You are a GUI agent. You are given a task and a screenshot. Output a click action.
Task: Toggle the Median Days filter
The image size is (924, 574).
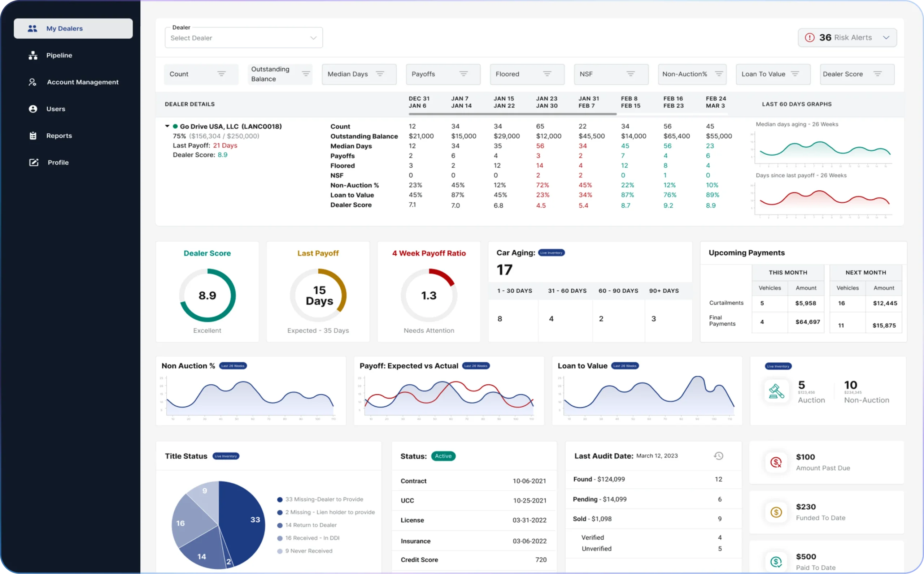(359, 74)
